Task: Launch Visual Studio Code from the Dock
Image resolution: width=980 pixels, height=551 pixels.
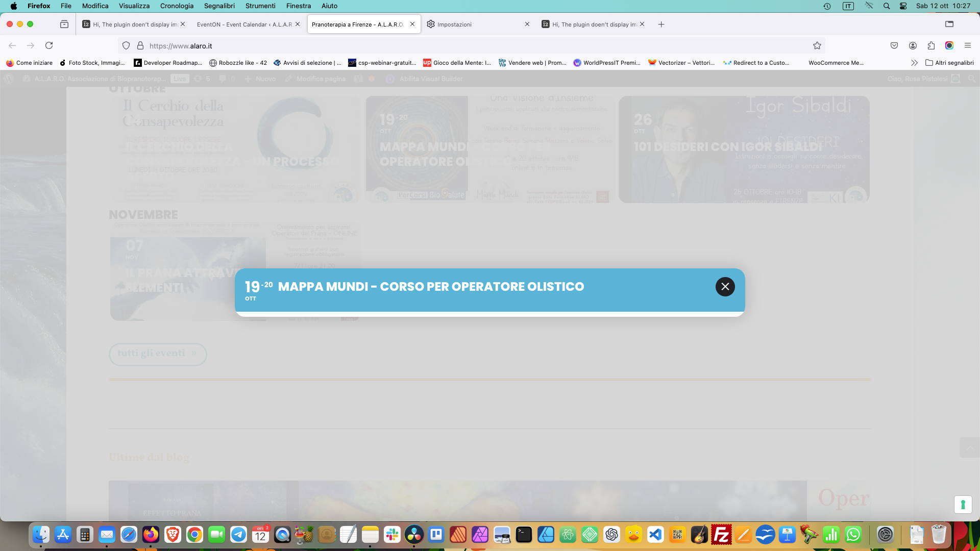Action: coord(655,535)
